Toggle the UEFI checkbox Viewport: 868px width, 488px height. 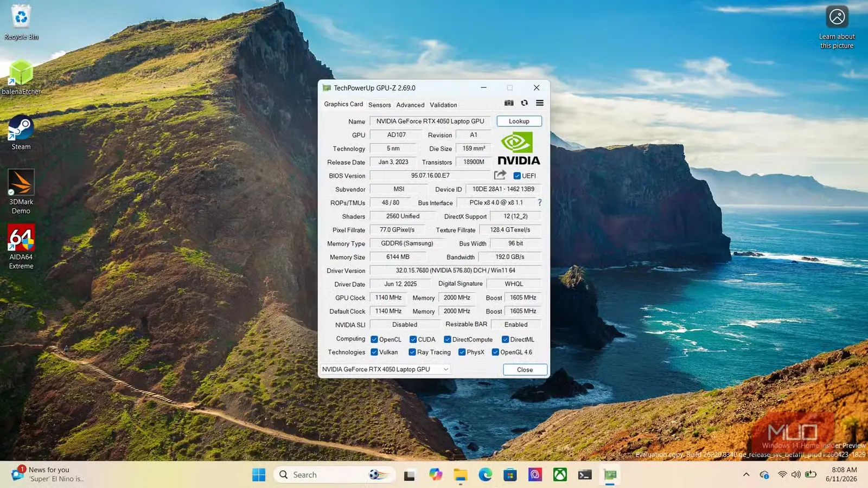[517, 176]
